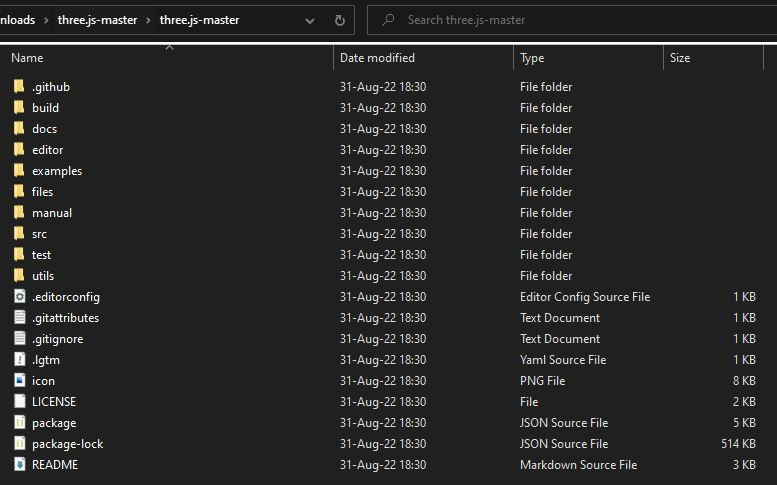Click the test folder icon

19,255
